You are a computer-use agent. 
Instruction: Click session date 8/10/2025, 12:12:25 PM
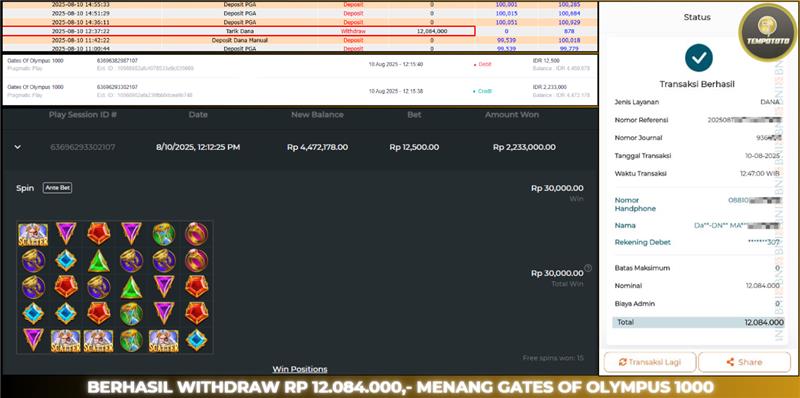198,147
